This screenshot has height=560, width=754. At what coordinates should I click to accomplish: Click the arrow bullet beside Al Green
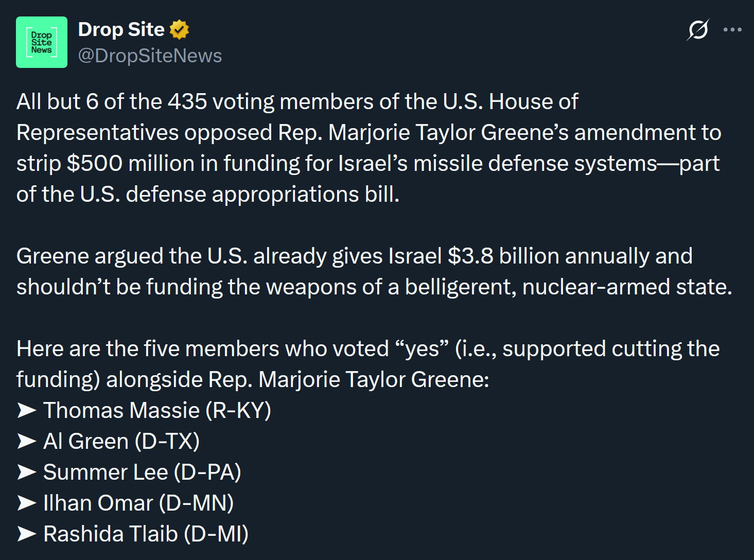point(27,441)
